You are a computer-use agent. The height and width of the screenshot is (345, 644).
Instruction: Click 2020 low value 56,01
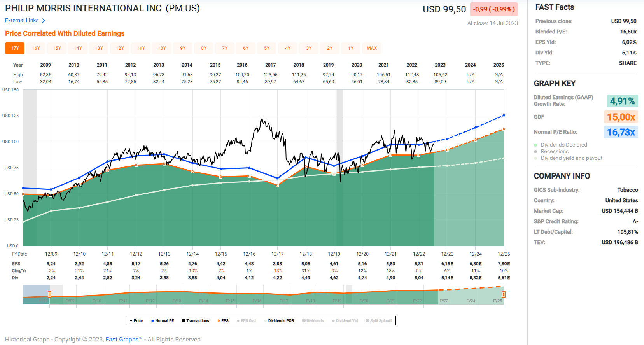pyautogui.click(x=357, y=82)
